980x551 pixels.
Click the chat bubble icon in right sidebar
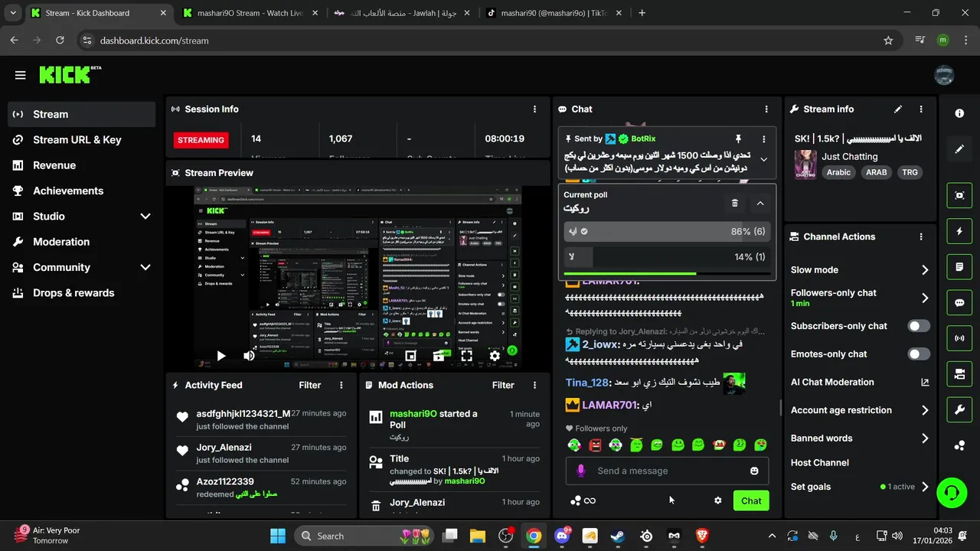pyautogui.click(x=959, y=302)
